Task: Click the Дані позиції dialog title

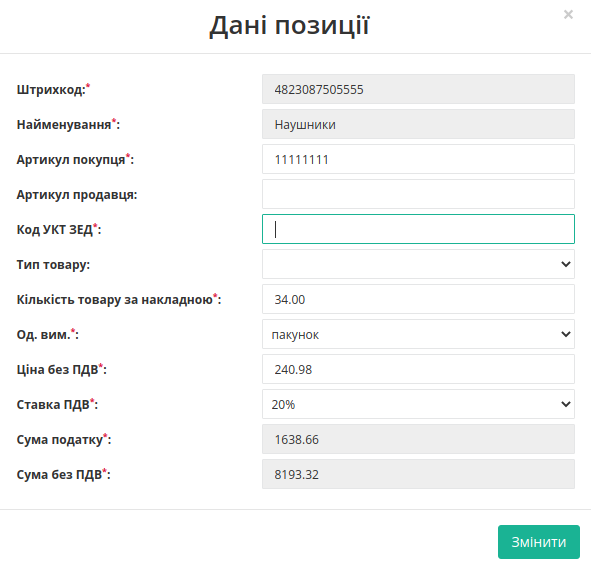Action: [289, 26]
